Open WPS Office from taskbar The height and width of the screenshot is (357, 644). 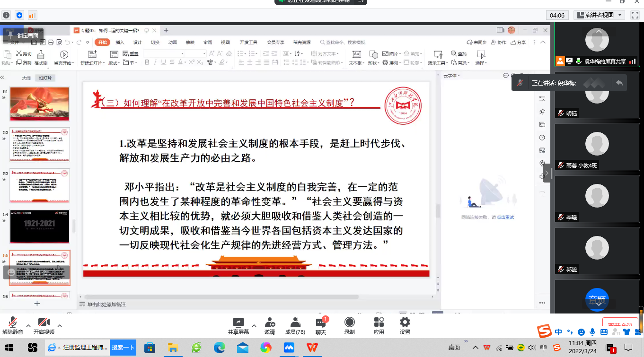pos(311,348)
